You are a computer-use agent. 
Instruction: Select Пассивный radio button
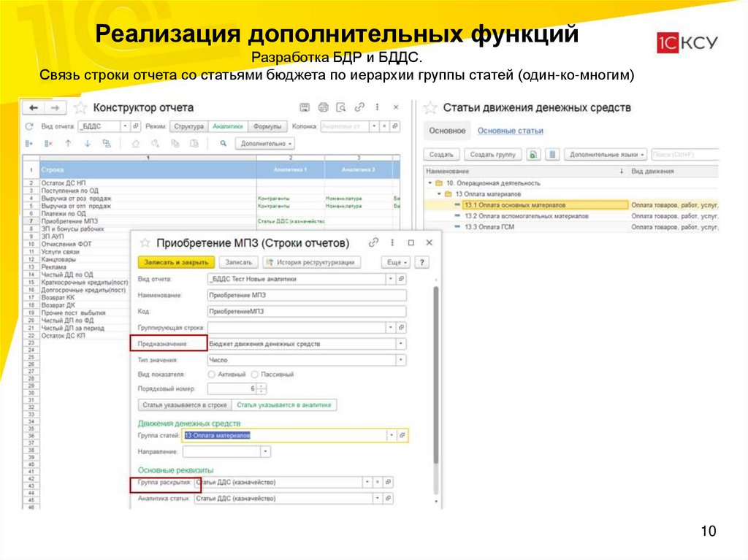click(x=255, y=375)
